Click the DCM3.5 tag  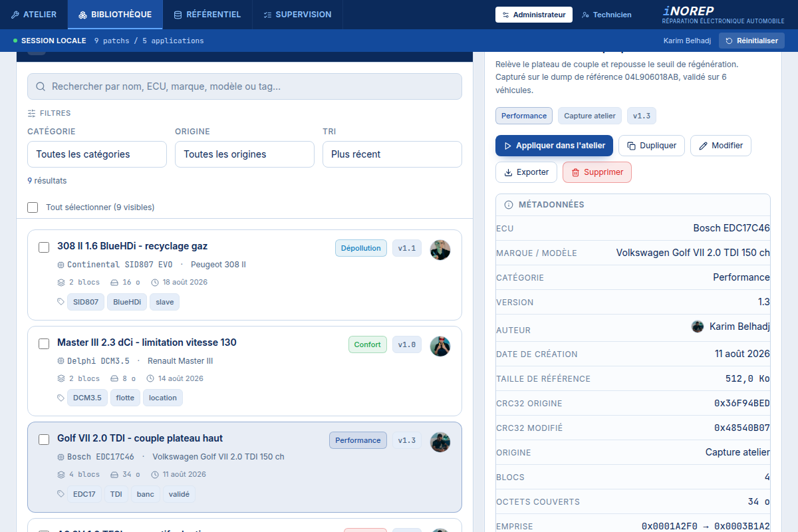click(x=87, y=398)
